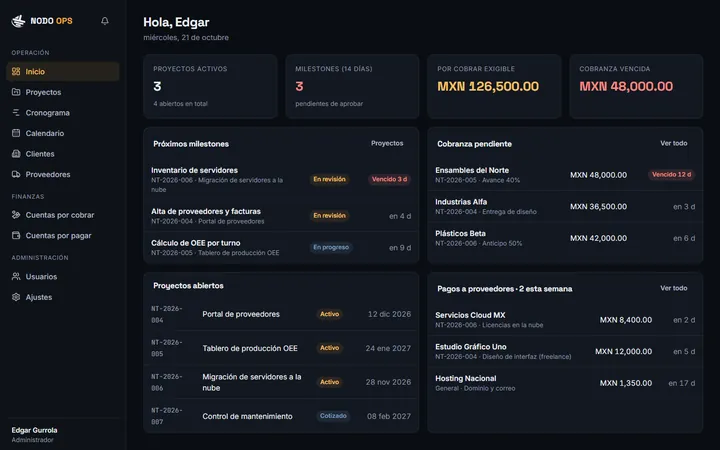The height and width of the screenshot is (450, 720).
Task: Click Ver todo in Pagos a proveedores
Action: click(674, 288)
